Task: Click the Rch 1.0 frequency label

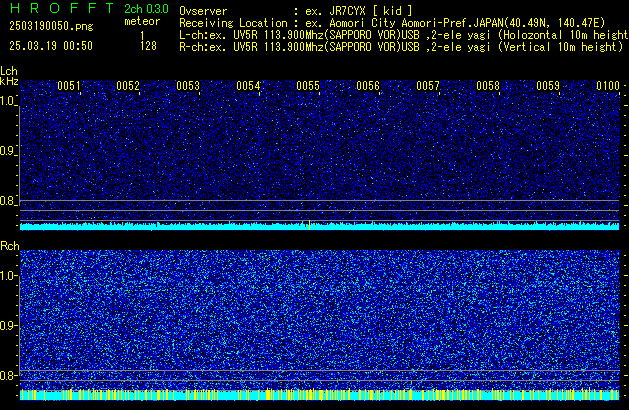Action: pyautogui.click(x=7, y=276)
